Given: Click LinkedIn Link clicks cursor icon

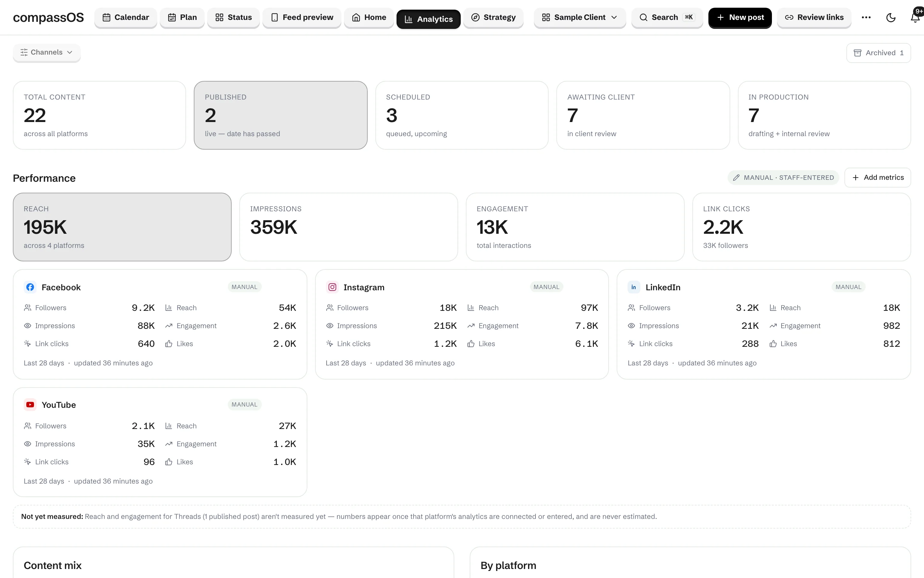Looking at the screenshot, I should [631, 344].
